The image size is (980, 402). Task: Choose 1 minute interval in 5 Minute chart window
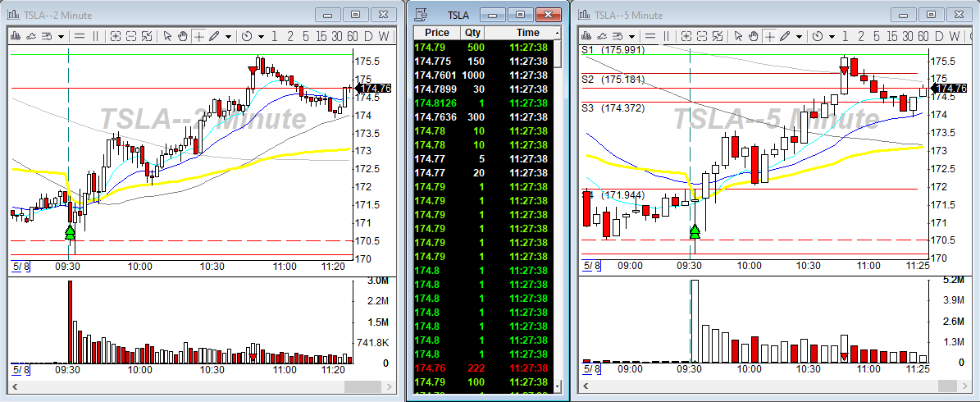coord(845,36)
